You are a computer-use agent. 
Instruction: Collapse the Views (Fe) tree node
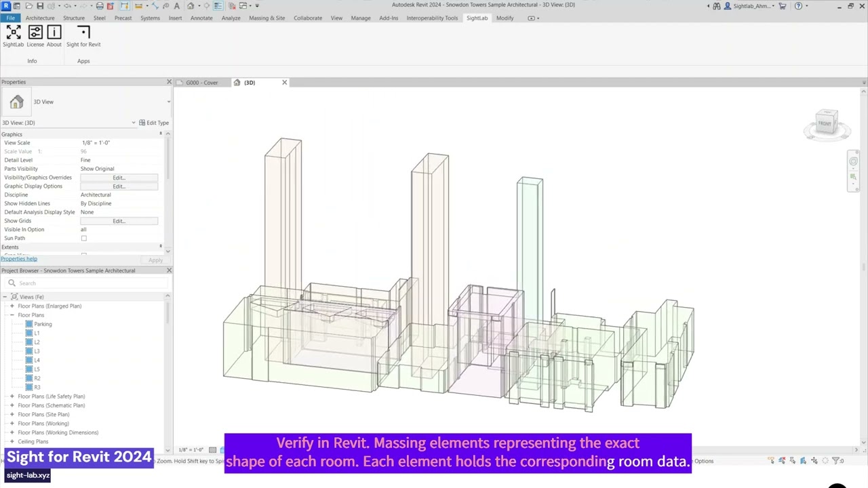coord(4,297)
